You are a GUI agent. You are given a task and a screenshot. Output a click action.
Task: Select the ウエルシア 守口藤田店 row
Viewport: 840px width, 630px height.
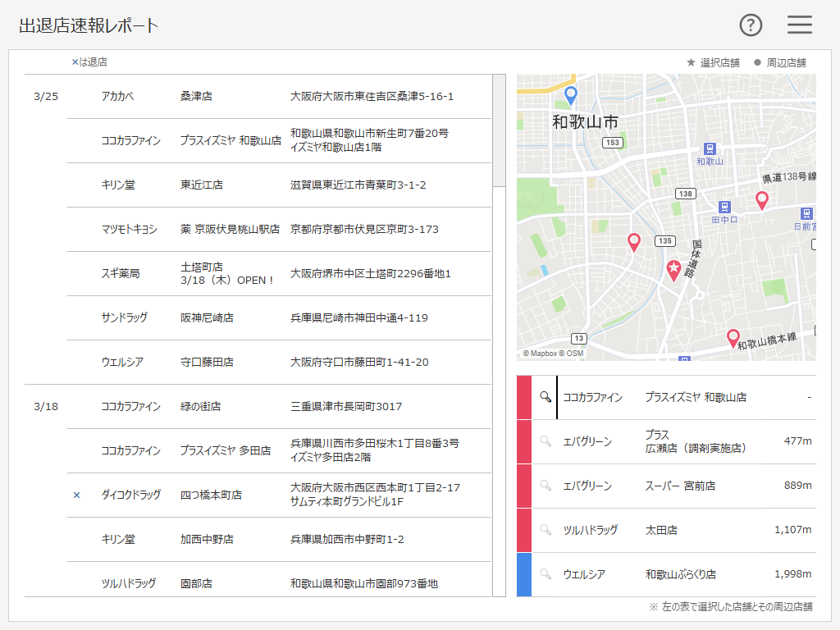(279, 362)
